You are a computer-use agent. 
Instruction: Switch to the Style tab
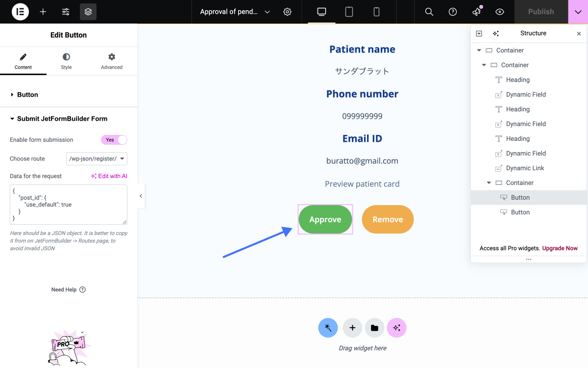(x=66, y=61)
